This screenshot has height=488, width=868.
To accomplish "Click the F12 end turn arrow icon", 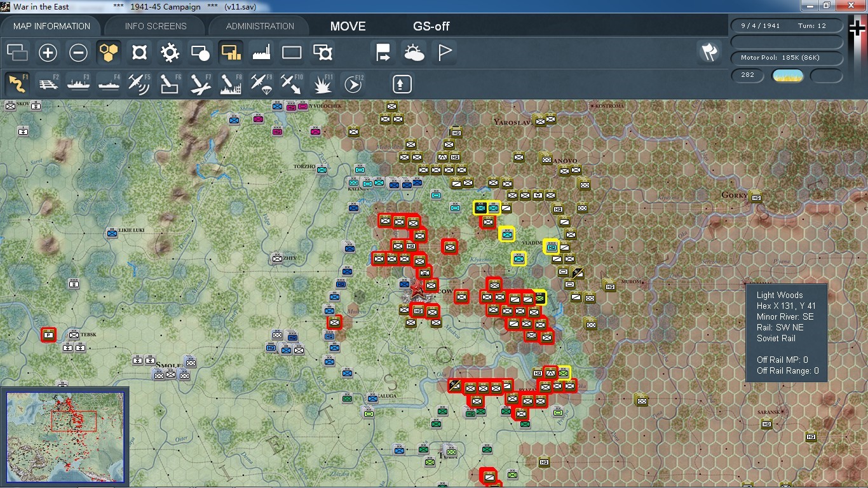I will (x=353, y=83).
